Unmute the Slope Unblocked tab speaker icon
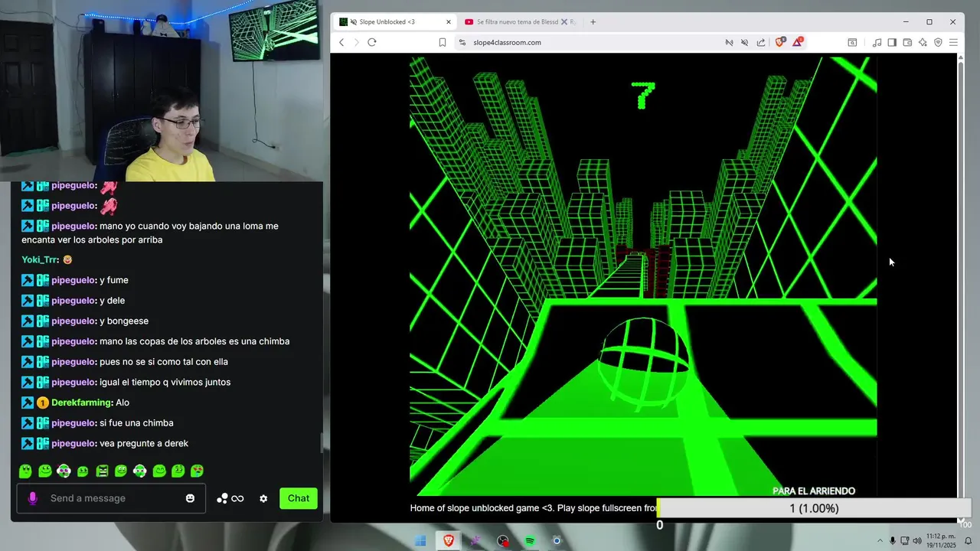The image size is (980, 551). [x=353, y=21]
